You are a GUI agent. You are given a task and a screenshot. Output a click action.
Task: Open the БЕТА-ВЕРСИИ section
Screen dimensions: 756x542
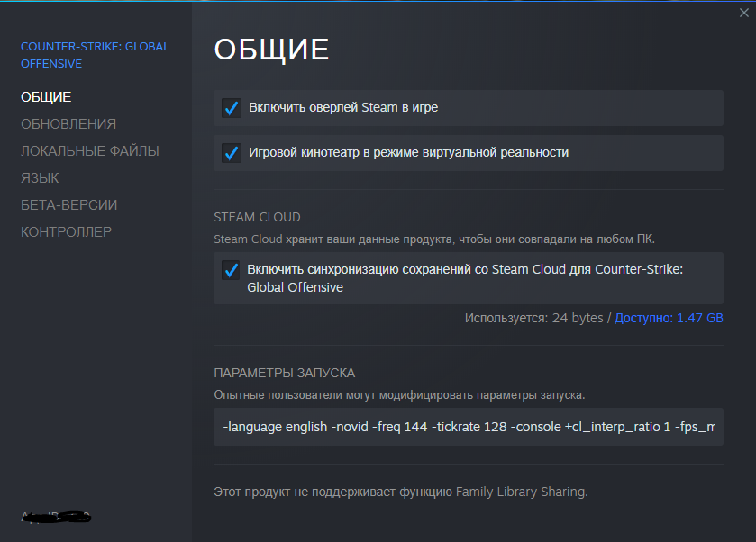coord(69,205)
